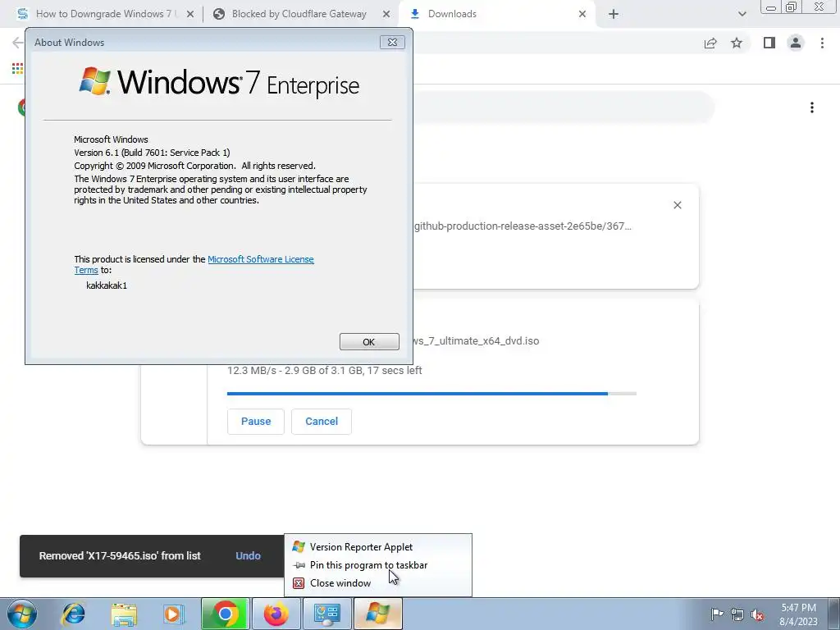Click the download speed status text
Viewport: 840px width, 630px height.
325,370
